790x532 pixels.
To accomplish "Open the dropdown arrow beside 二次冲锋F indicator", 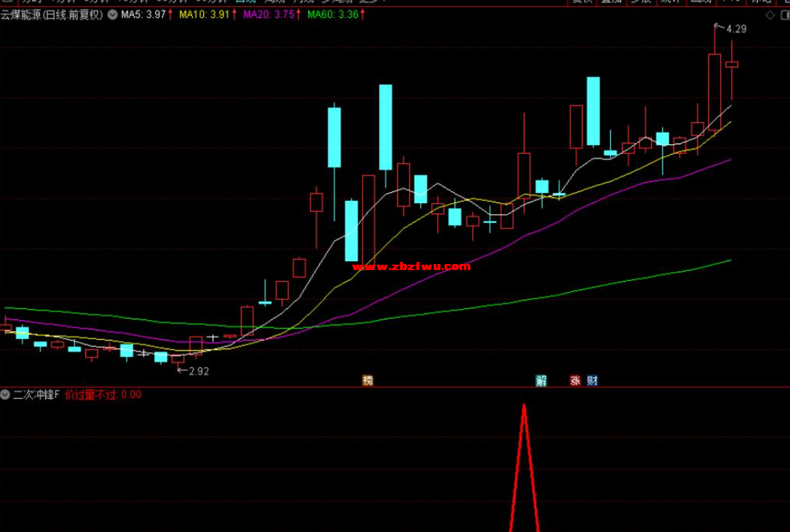I will [5, 395].
